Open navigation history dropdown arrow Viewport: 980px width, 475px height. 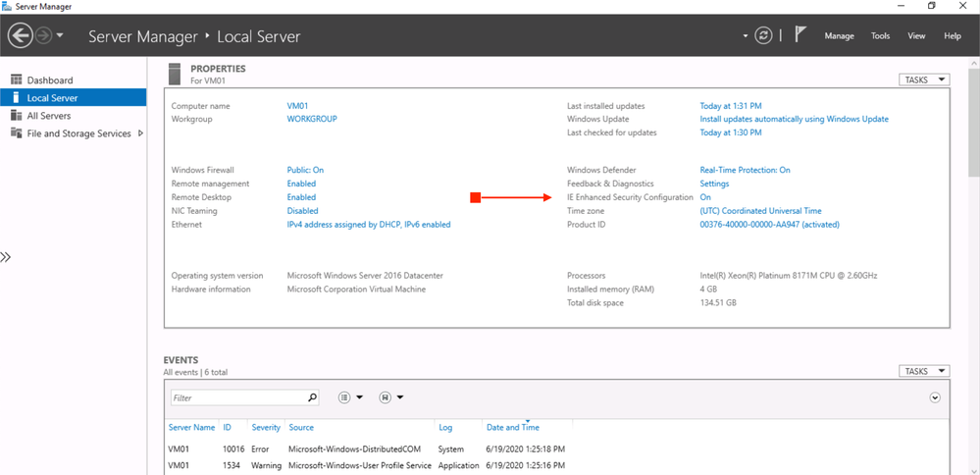tap(60, 35)
